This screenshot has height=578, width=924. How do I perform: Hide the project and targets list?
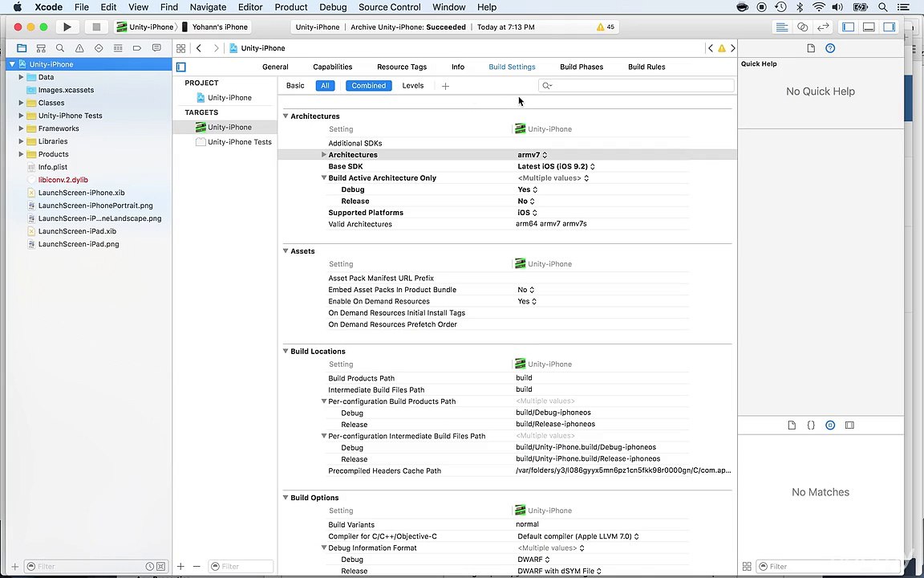(181, 67)
